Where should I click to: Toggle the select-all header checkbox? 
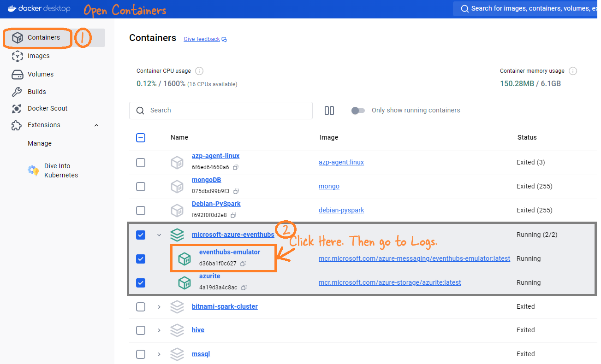pyautogui.click(x=141, y=137)
